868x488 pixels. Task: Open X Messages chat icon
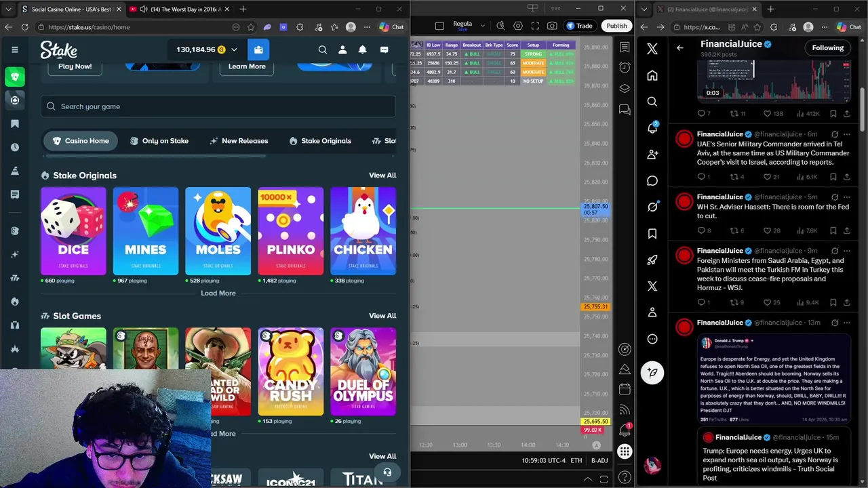click(652, 180)
